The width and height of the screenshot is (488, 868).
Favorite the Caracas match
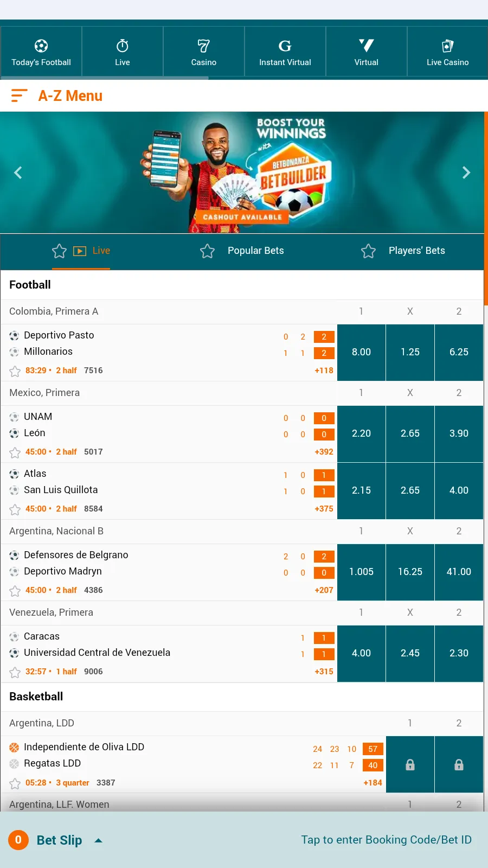click(15, 672)
